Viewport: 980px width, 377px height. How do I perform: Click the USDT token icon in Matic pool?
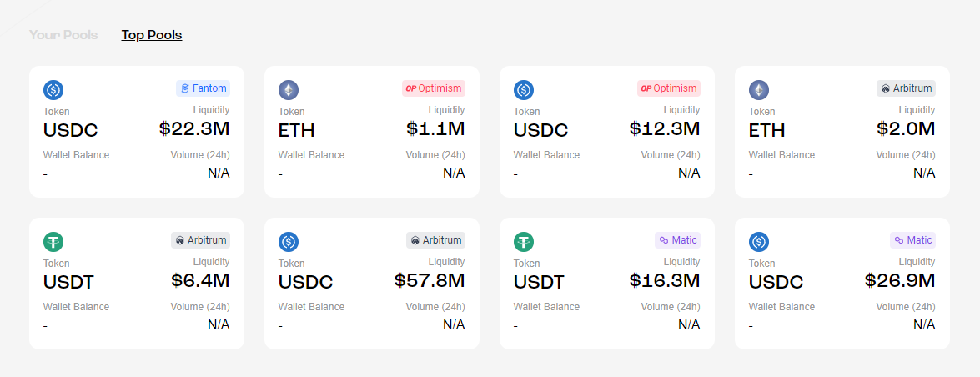coord(524,242)
